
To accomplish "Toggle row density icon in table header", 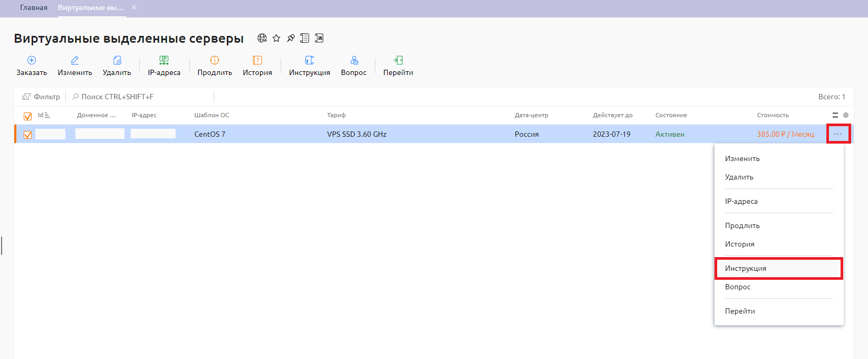I will pos(835,115).
